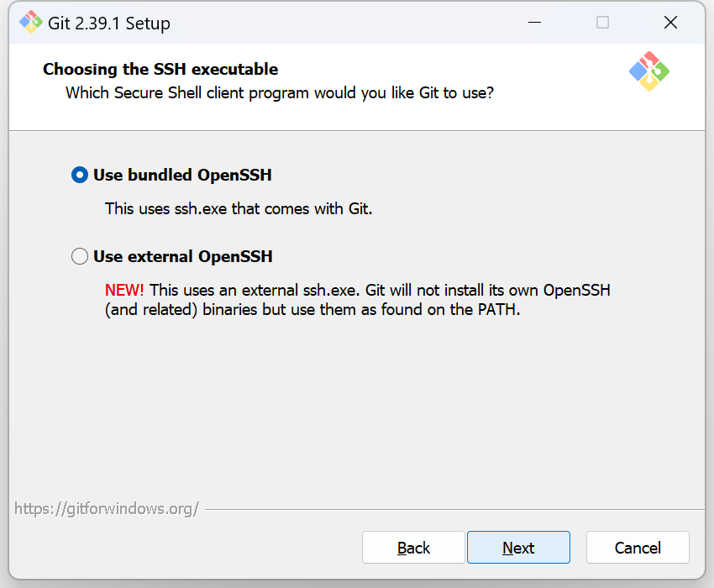Click the Git icon in the title bar
Screen dimensions: 714x588
(x=30, y=23)
